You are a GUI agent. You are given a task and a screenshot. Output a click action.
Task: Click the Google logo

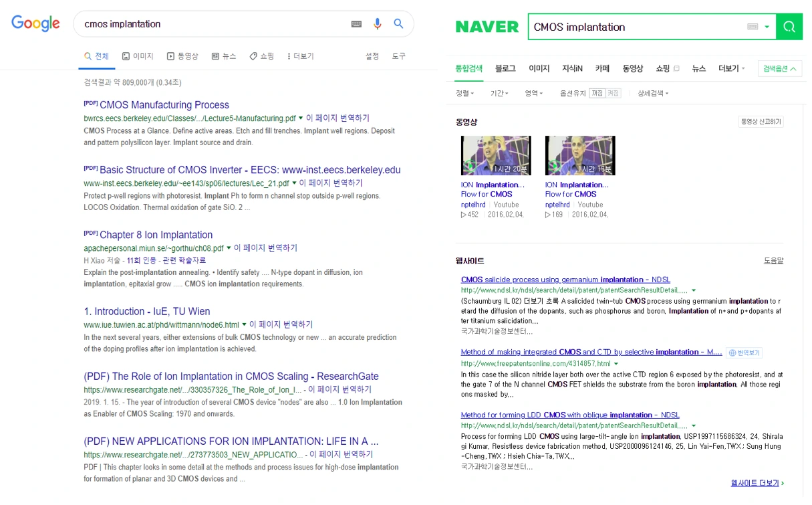(36, 23)
